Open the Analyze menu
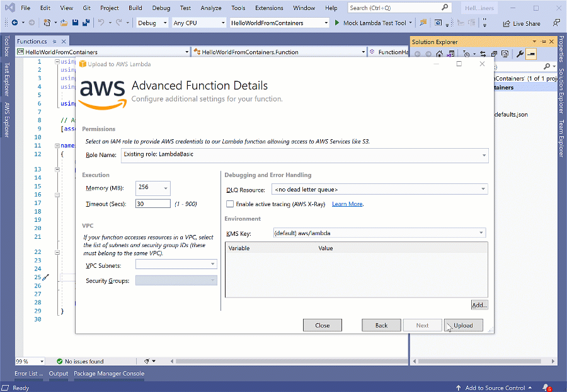 [x=211, y=8]
